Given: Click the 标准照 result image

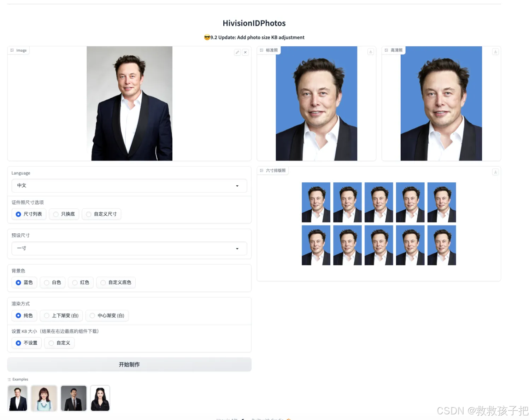Looking at the screenshot, I should [316, 104].
